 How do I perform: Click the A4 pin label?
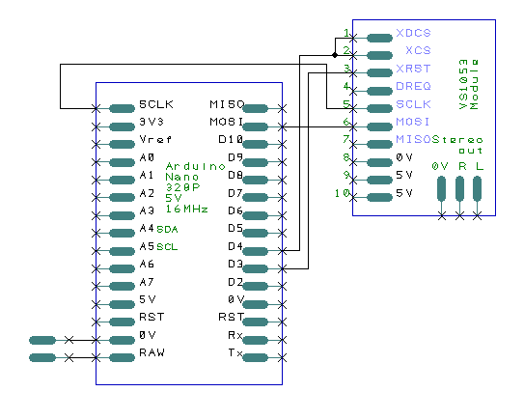[147, 229]
